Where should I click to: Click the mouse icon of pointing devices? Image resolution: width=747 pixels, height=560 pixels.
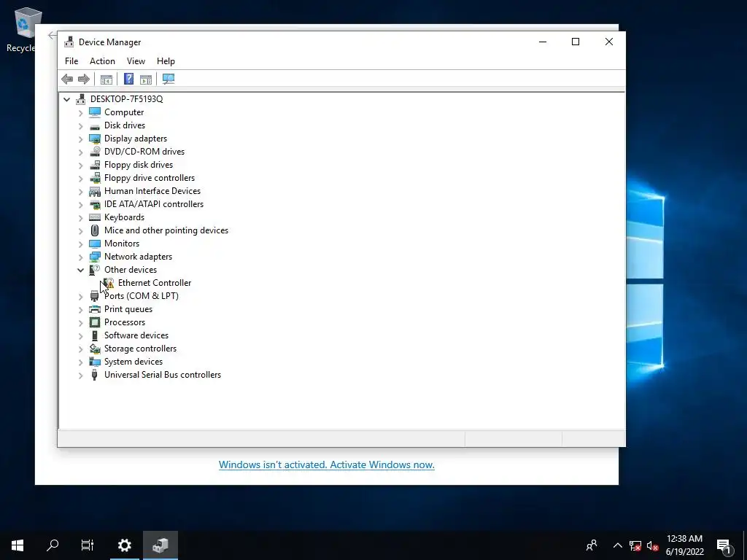pos(95,230)
